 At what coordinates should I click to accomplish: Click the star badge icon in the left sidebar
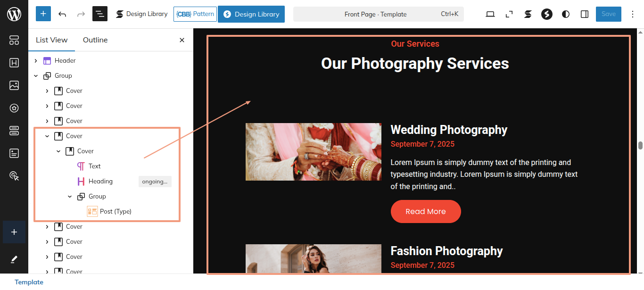(x=14, y=108)
